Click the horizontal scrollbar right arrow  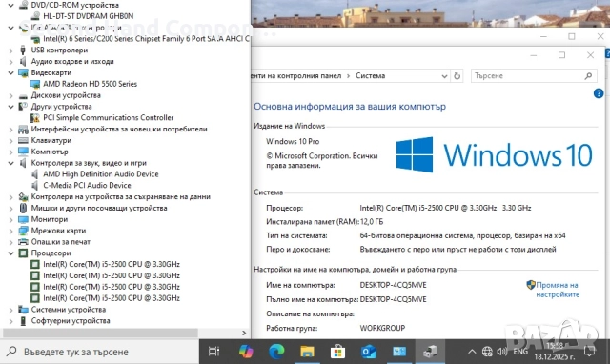tap(244, 333)
